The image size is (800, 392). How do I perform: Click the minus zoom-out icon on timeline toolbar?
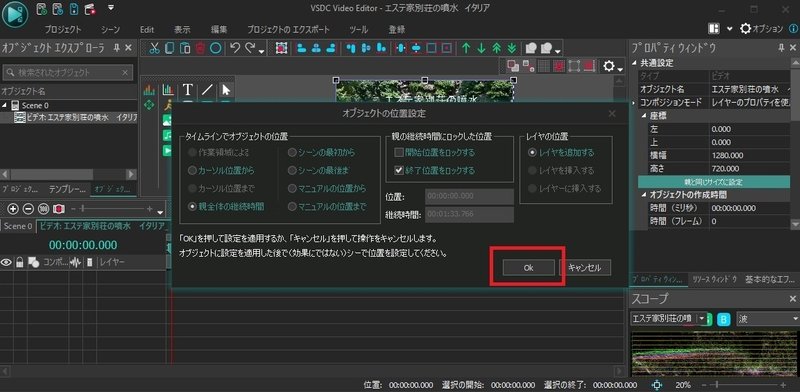click(29, 209)
